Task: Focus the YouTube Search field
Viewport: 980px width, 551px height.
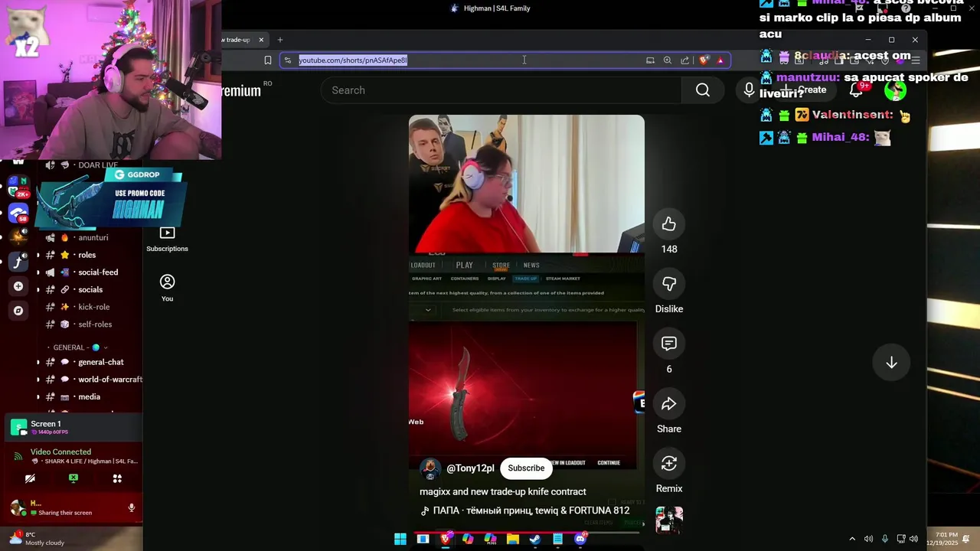Action: pyautogui.click(x=501, y=90)
